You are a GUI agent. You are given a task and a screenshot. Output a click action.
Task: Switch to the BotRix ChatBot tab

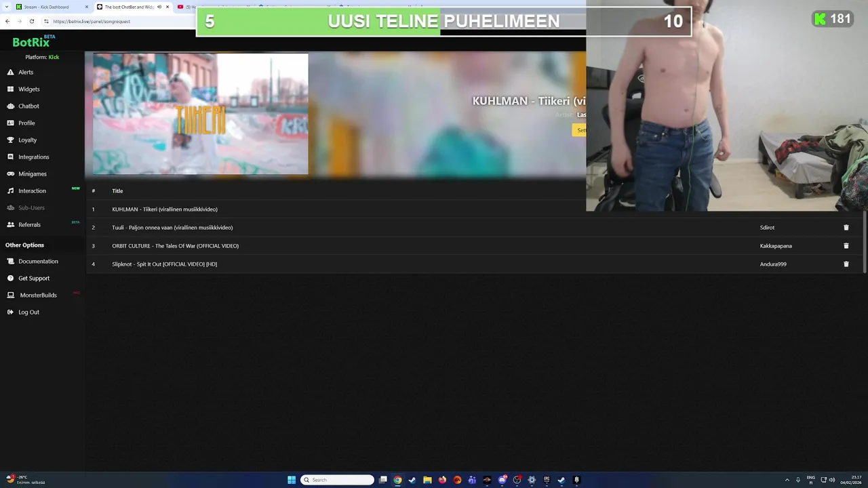129,7
